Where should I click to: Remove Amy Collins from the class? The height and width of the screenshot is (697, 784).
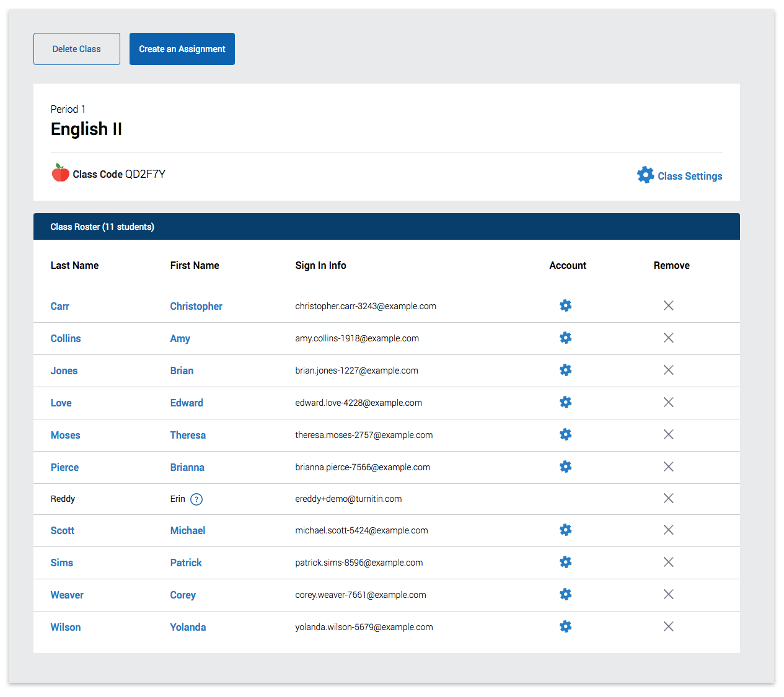[668, 338]
